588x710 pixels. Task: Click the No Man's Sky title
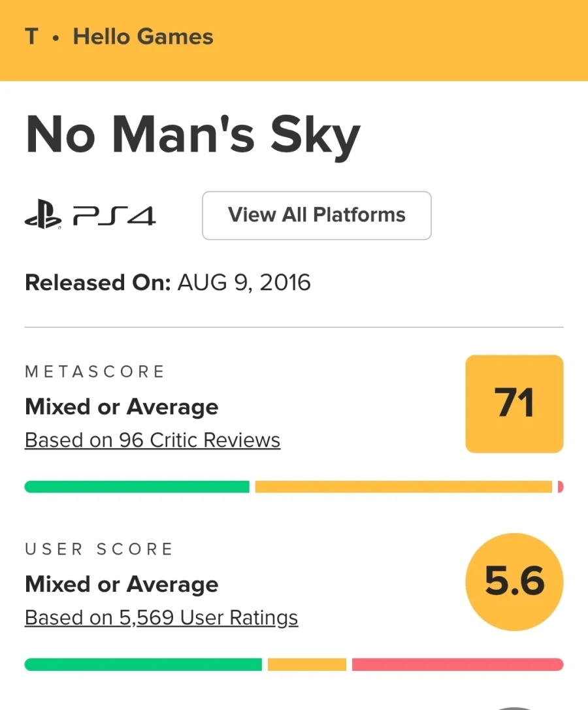point(193,135)
